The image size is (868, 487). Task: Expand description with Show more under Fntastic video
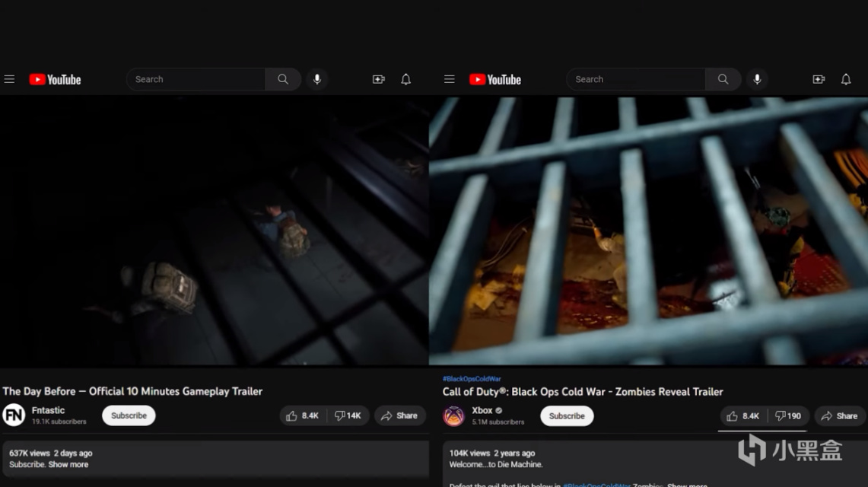tap(68, 464)
